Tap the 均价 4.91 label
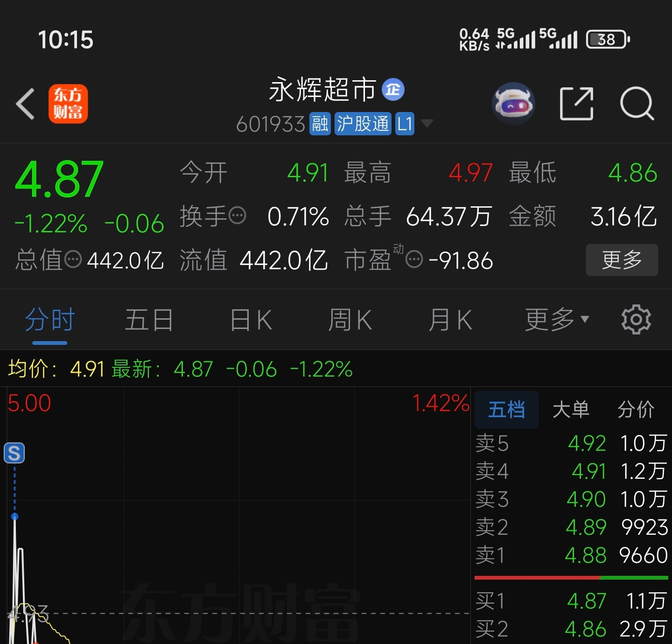 56,369
